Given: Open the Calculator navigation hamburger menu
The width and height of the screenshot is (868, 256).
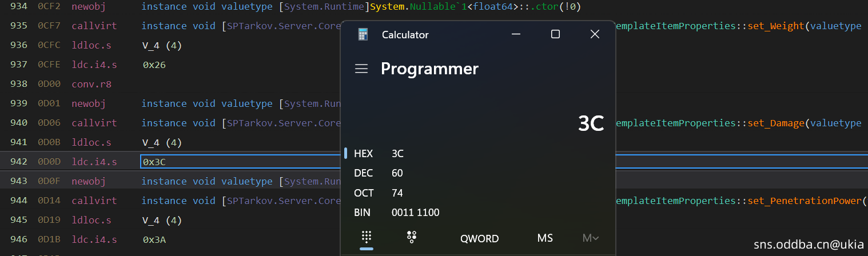Looking at the screenshot, I should point(361,69).
